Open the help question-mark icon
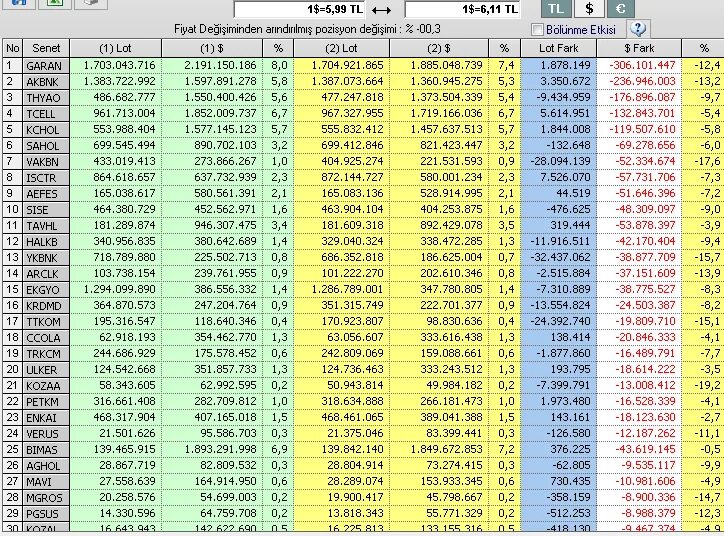The image size is (724, 536). point(638,29)
